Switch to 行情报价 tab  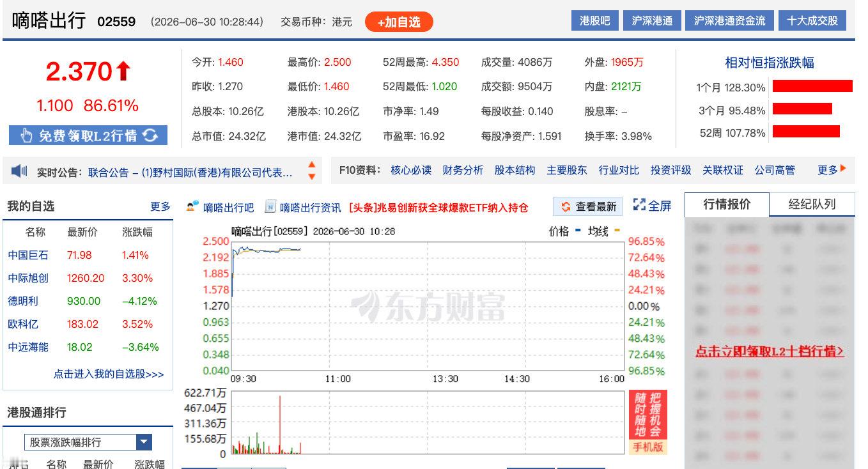click(727, 204)
